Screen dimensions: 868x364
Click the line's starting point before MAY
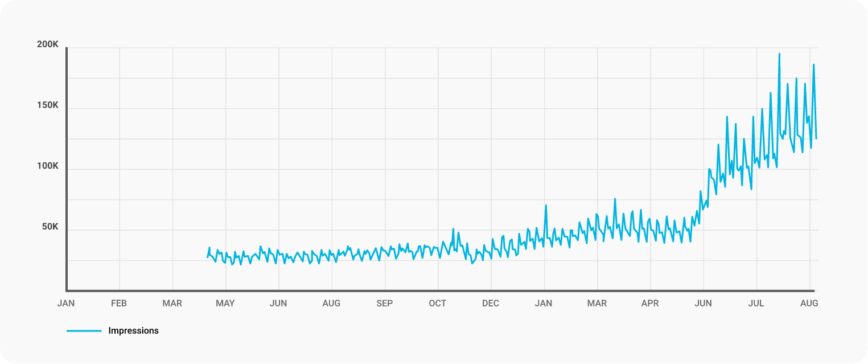pyautogui.click(x=207, y=257)
